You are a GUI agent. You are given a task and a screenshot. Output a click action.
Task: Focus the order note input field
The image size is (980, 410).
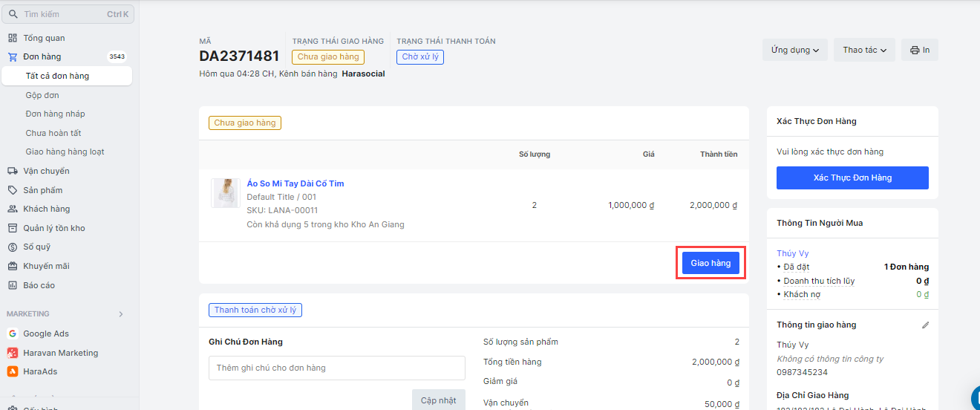pyautogui.click(x=337, y=368)
